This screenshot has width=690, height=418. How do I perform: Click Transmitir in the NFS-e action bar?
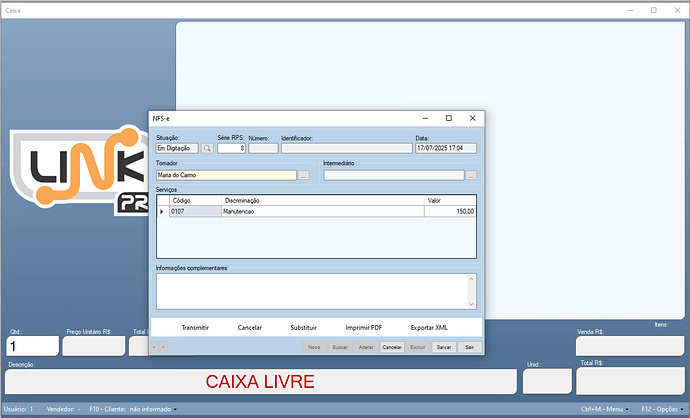click(x=196, y=327)
